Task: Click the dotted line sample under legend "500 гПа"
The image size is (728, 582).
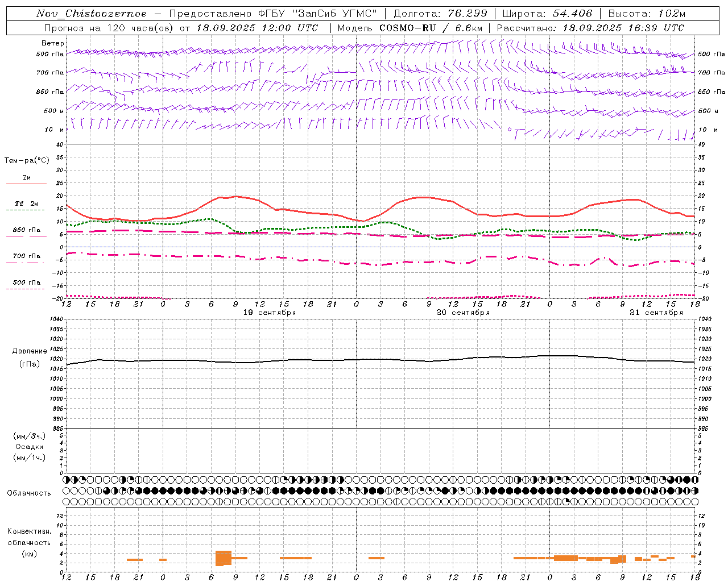Action: point(26,289)
